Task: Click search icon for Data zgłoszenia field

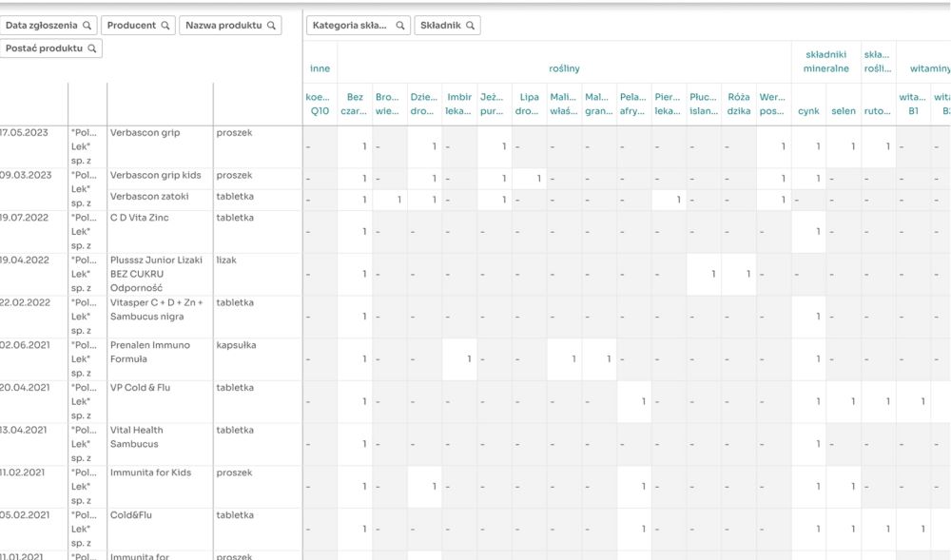Action: pos(87,26)
